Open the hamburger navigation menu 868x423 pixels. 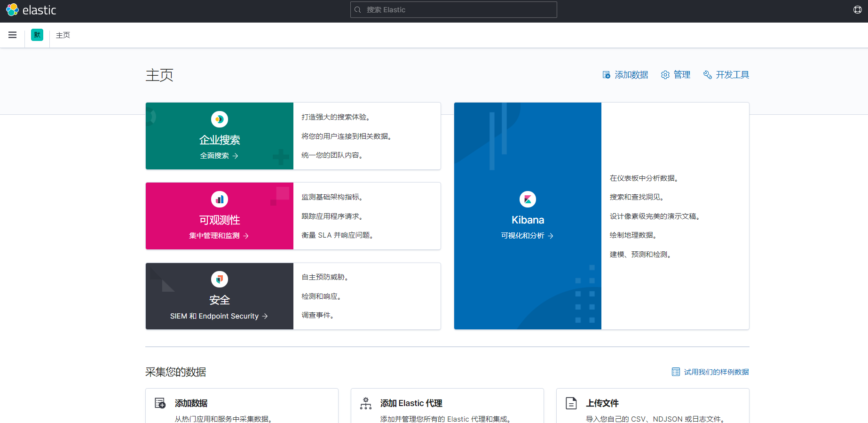pyautogui.click(x=13, y=35)
